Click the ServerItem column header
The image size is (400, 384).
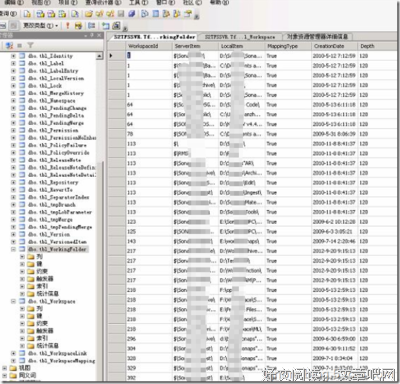(x=196, y=46)
